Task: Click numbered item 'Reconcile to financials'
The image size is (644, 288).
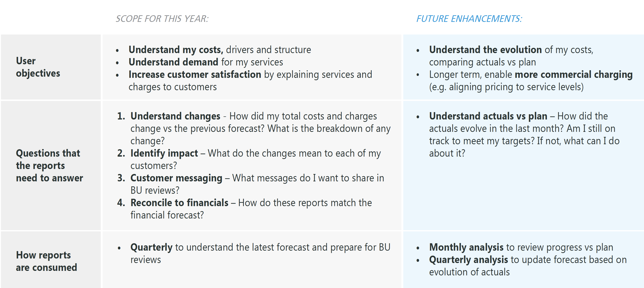Action: [179, 203]
